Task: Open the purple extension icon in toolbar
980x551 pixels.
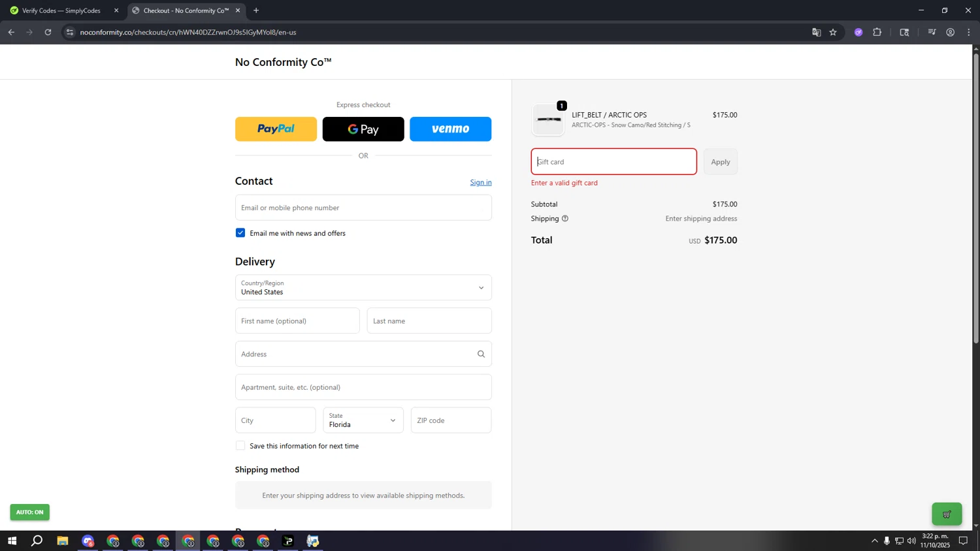Action: (858, 32)
